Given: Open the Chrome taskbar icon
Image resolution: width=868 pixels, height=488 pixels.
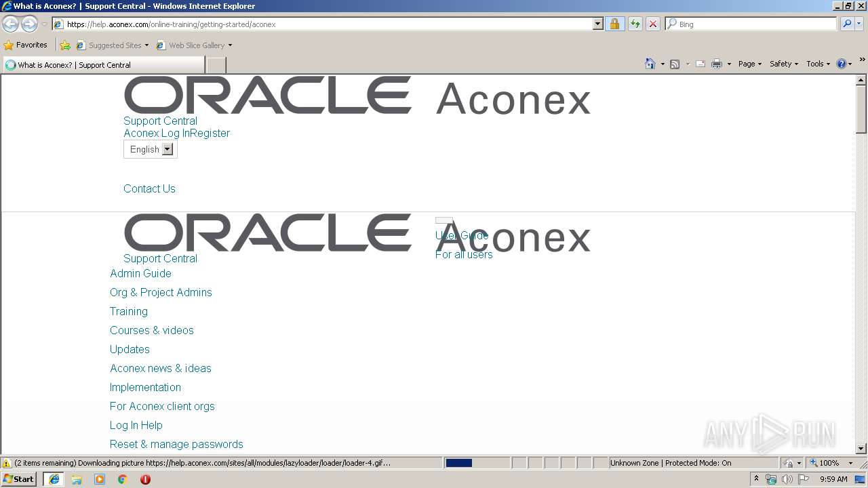Looking at the screenshot, I should 123,479.
